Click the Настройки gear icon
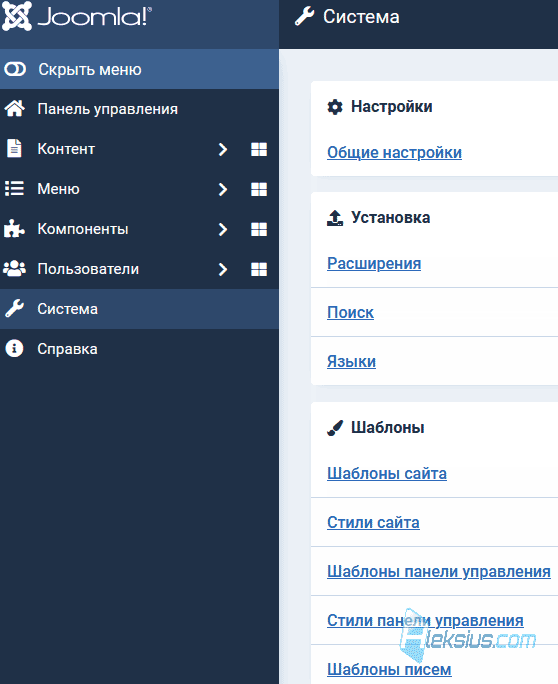The height and width of the screenshot is (684, 558). tap(335, 107)
